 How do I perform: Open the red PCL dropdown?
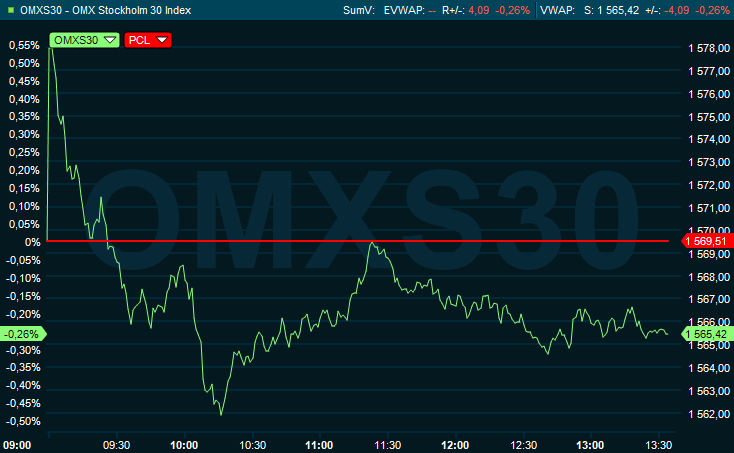point(148,40)
